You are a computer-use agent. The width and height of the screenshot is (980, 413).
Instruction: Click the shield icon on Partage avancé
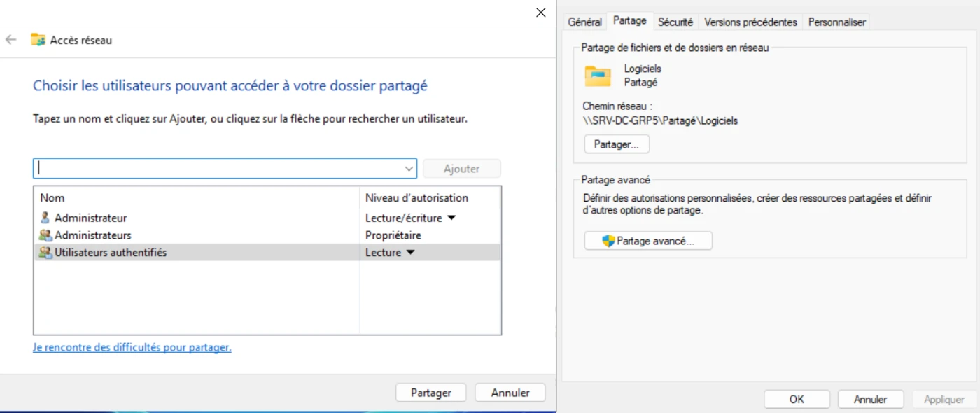click(x=608, y=241)
